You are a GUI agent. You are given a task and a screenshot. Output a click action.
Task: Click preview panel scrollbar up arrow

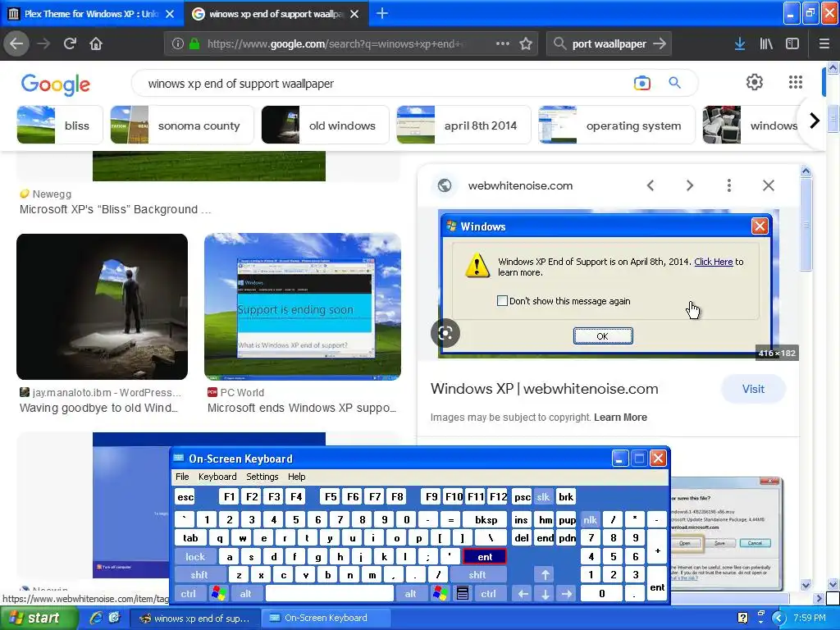tap(806, 171)
